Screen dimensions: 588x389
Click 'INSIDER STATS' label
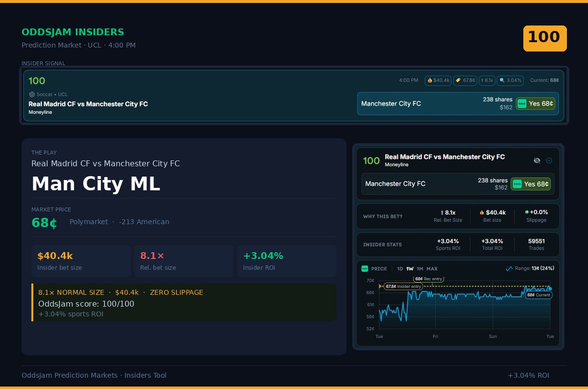pos(383,245)
